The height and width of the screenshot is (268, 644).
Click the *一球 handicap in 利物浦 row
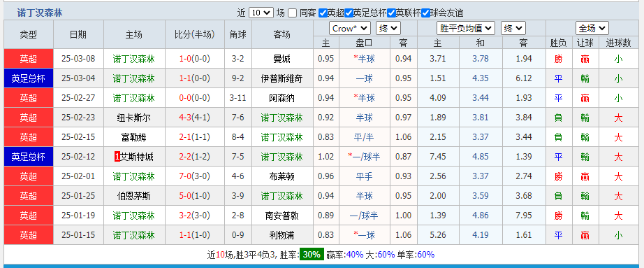[365, 236]
